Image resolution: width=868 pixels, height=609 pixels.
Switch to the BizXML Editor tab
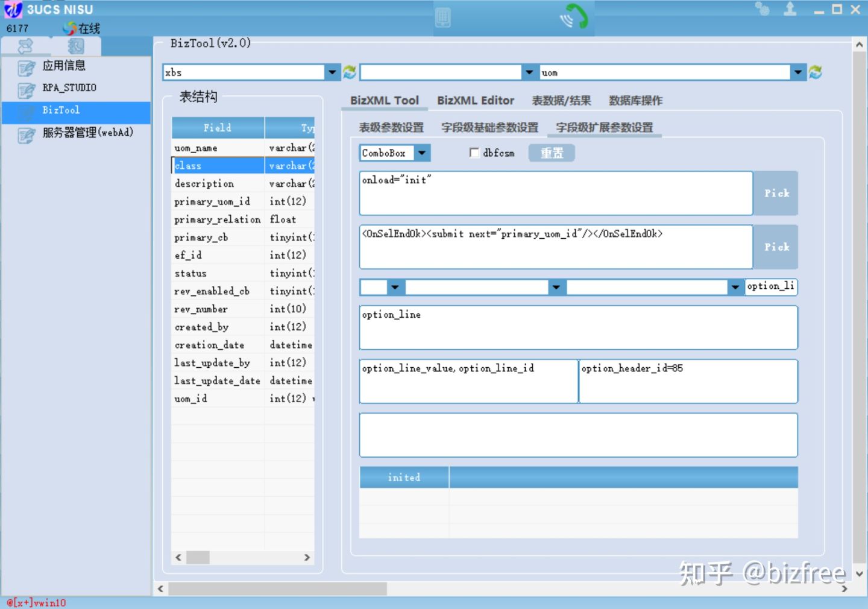click(x=476, y=101)
